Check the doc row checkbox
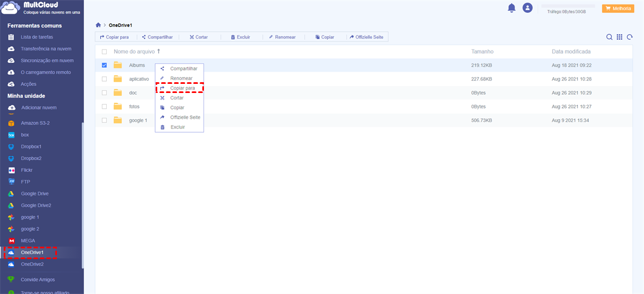This screenshot has width=644, height=294. coord(104,92)
